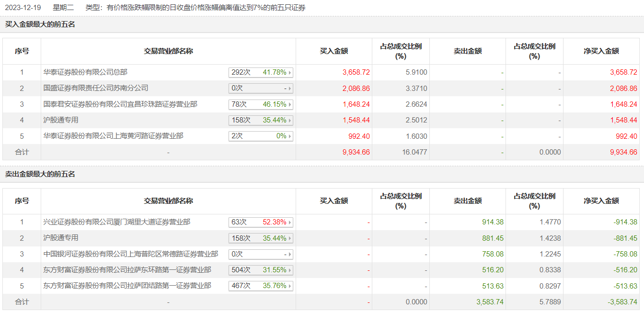Expand 0次 box for 国盛证券苏南分公司
The image size is (644, 312).
(261, 88)
